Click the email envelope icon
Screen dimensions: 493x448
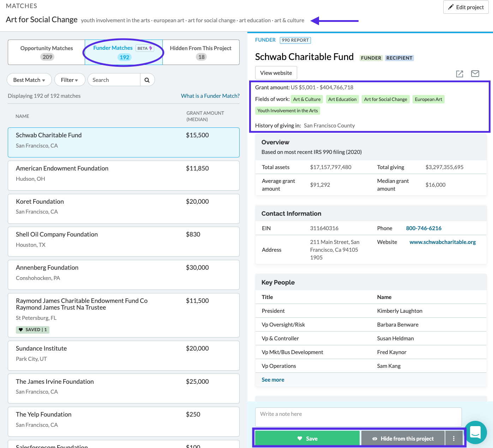point(475,73)
